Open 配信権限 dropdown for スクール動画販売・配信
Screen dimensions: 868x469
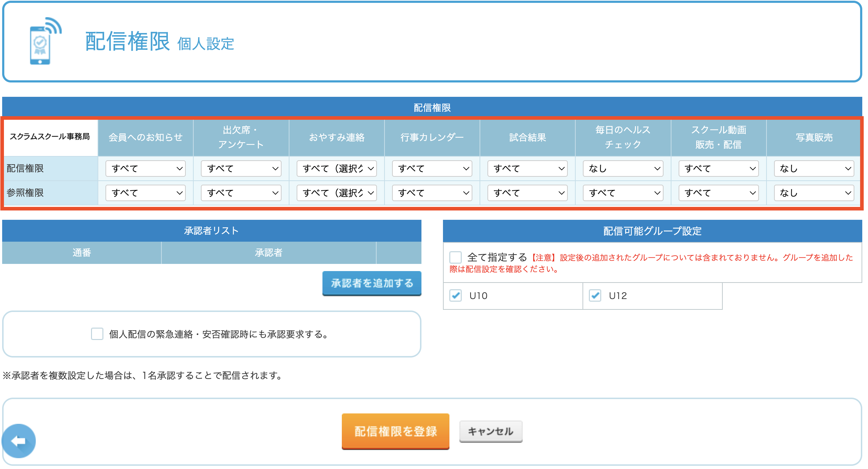[719, 169]
